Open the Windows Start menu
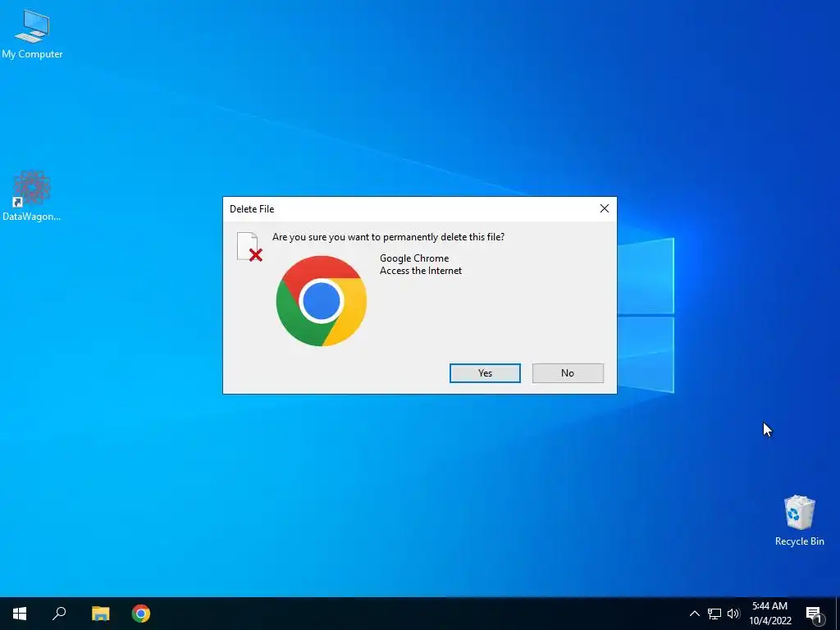Image resolution: width=840 pixels, height=630 pixels. point(20,614)
